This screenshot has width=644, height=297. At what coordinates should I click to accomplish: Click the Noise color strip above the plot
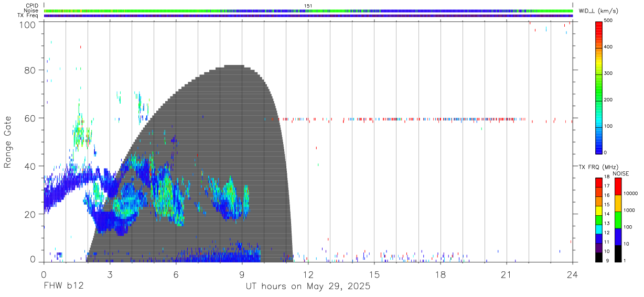click(x=308, y=10)
